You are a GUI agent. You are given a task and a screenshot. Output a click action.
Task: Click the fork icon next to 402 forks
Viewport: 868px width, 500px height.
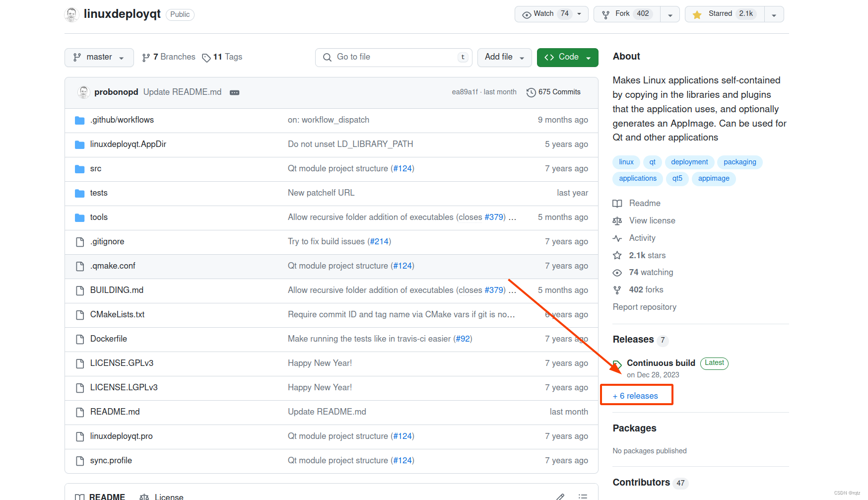tap(617, 290)
